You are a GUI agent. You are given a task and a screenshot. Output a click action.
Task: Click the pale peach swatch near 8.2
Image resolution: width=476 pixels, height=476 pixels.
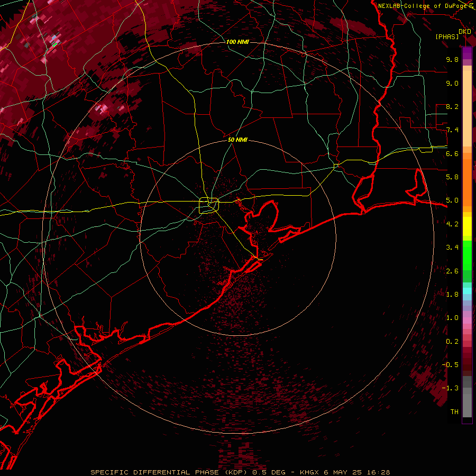[x=467, y=109]
